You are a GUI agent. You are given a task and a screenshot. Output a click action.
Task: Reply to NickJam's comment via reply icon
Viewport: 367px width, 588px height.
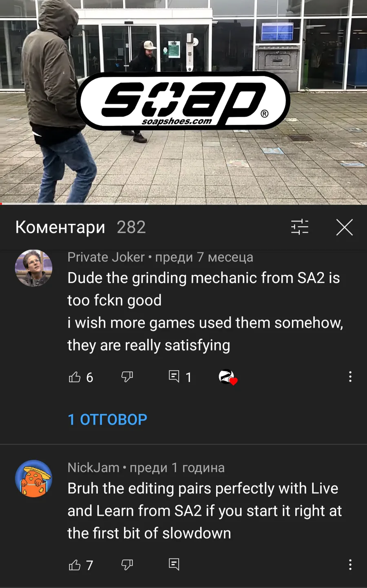[174, 564]
